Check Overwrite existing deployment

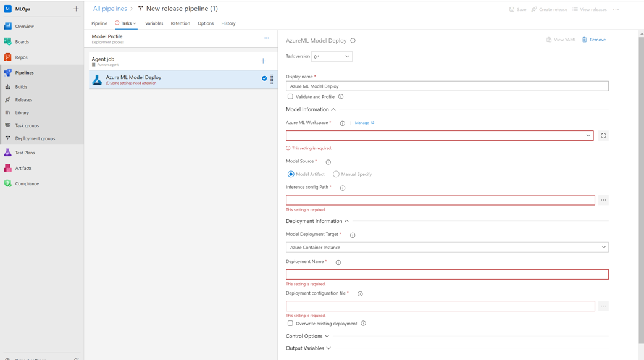pyautogui.click(x=290, y=324)
